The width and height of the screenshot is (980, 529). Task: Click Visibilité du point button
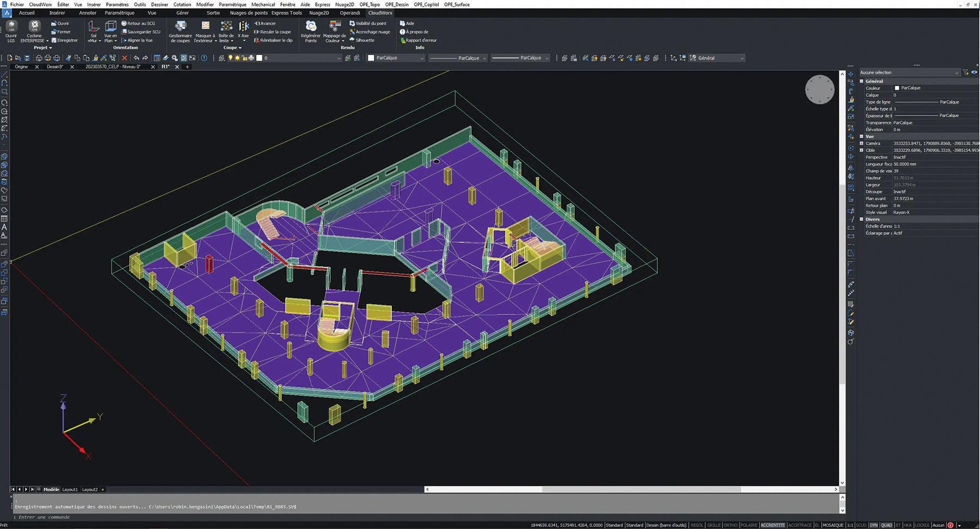(x=368, y=23)
